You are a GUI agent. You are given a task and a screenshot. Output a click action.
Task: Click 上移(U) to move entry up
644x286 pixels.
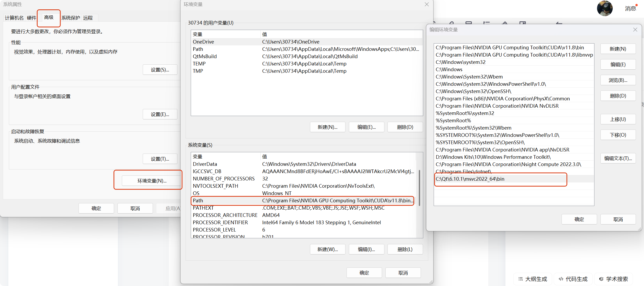(x=618, y=119)
